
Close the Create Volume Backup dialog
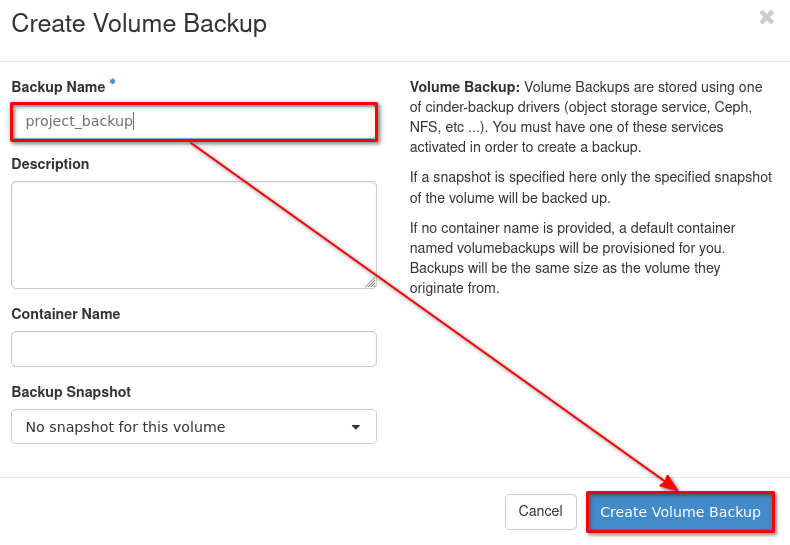pyautogui.click(x=767, y=17)
